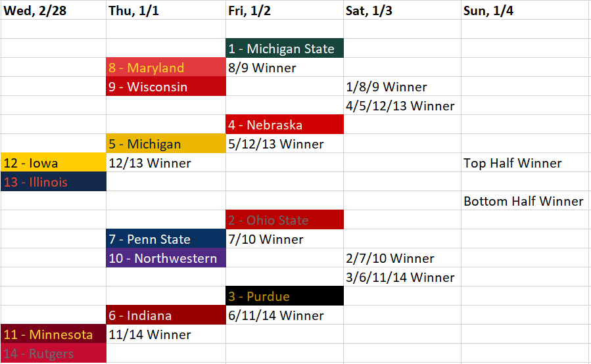
Task: Select the '13 - Illinois' cell
Action: click(x=53, y=182)
